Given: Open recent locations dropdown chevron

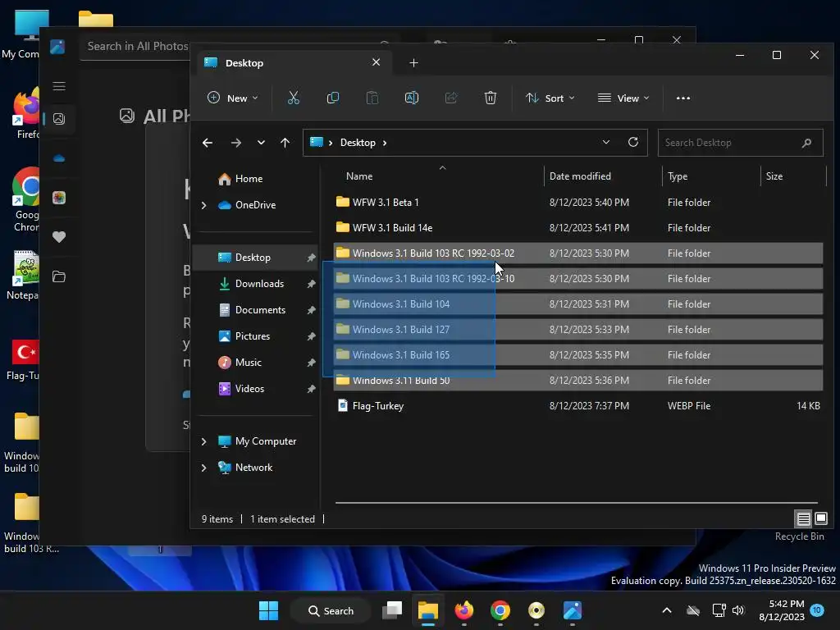Looking at the screenshot, I should pos(261,143).
